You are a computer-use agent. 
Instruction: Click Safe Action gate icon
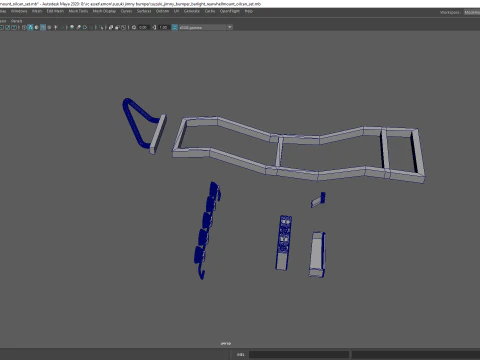[x=8, y=27]
